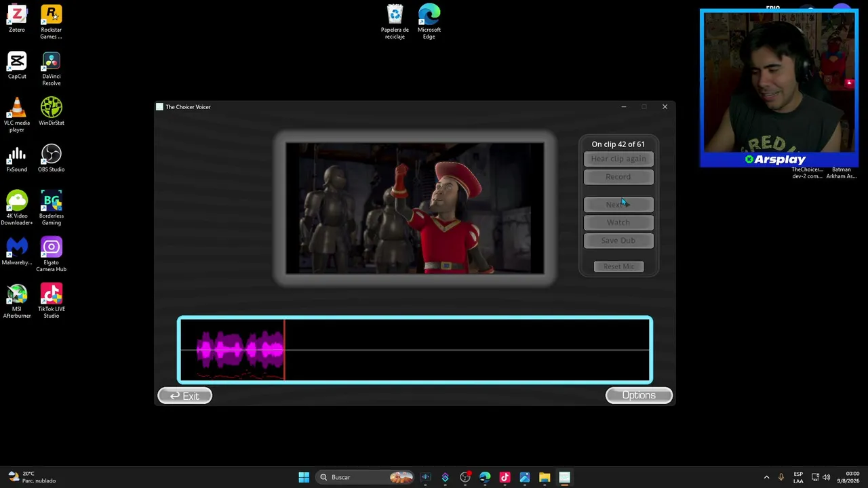Click the video clip preview
Viewport: 868px width, 488px height.
click(414, 208)
